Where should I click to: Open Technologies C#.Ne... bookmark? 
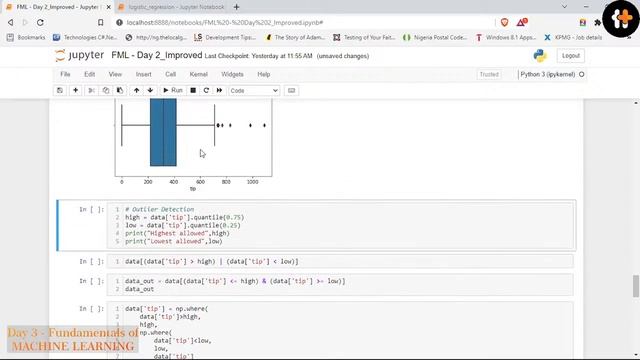tap(85, 37)
